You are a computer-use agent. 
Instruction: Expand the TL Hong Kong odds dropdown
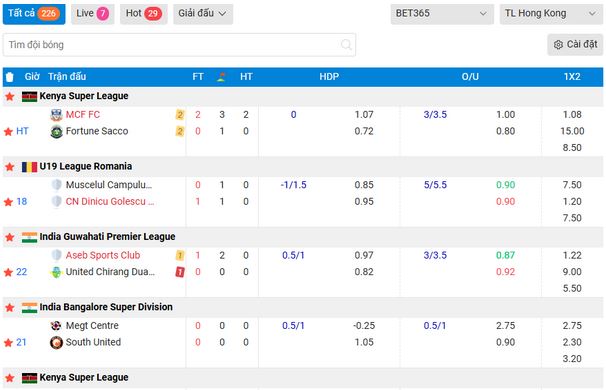pos(551,14)
